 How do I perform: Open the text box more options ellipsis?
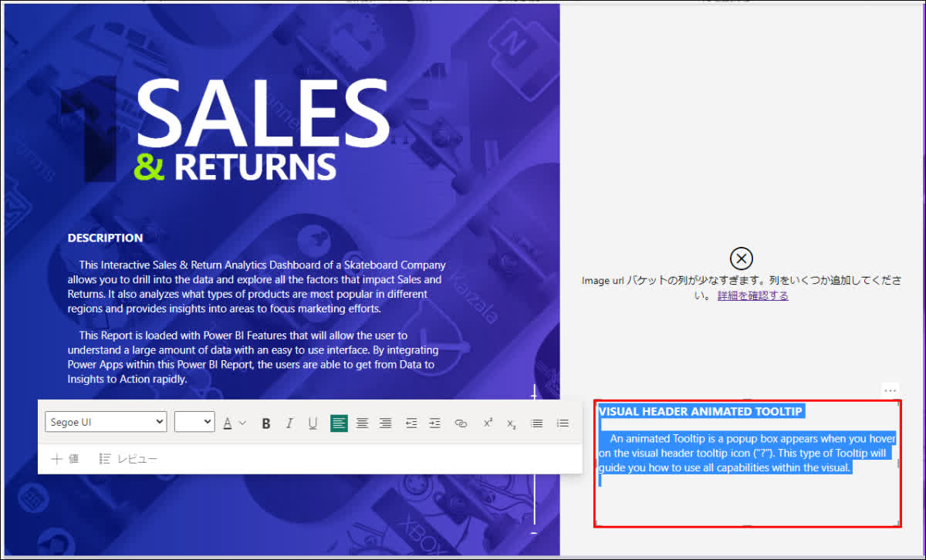[x=891, y=390]
